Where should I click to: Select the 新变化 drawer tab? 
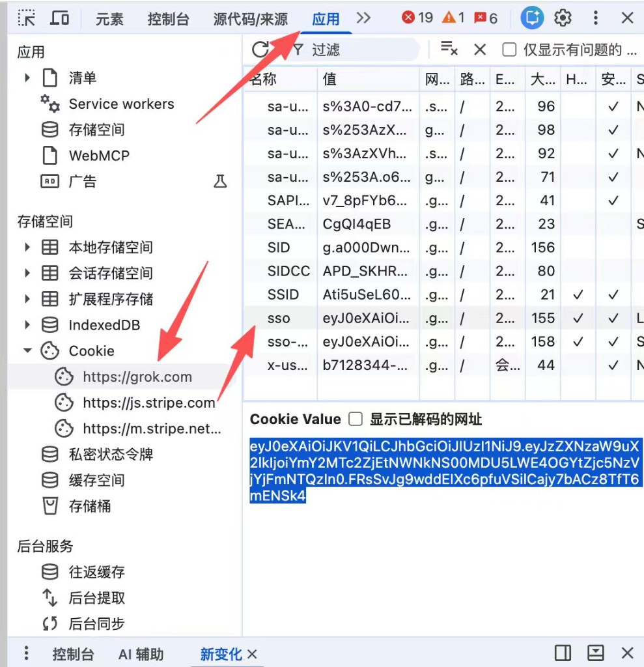(221, 654)
